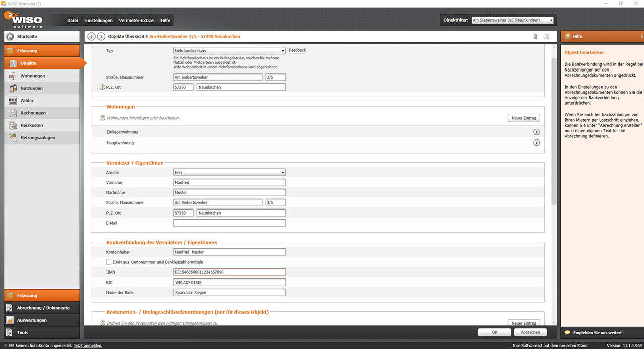
Task: Click Objekt bearbeiten help heading
Action: coord(584,52)
